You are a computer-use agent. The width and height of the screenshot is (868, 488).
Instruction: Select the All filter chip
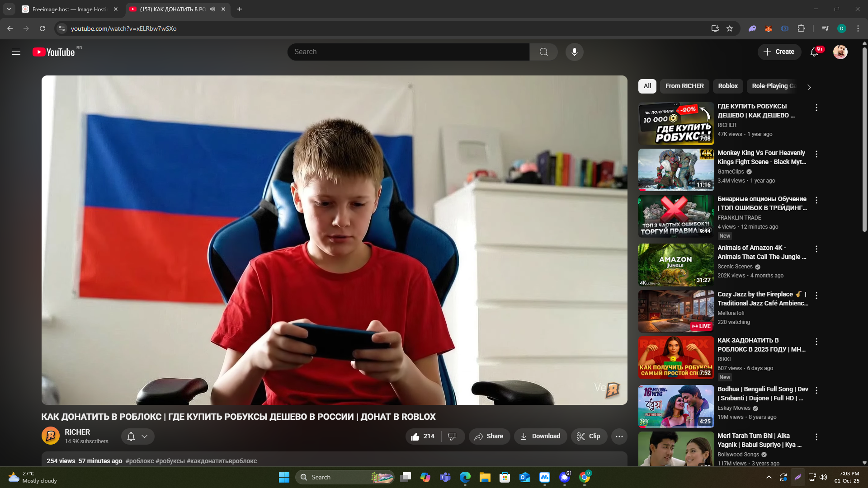click(x=647, y=86)
